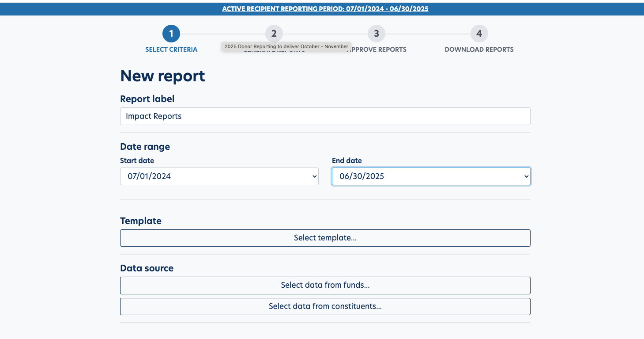
Task: Focus the Report label text field
Action: coord(325,116)
